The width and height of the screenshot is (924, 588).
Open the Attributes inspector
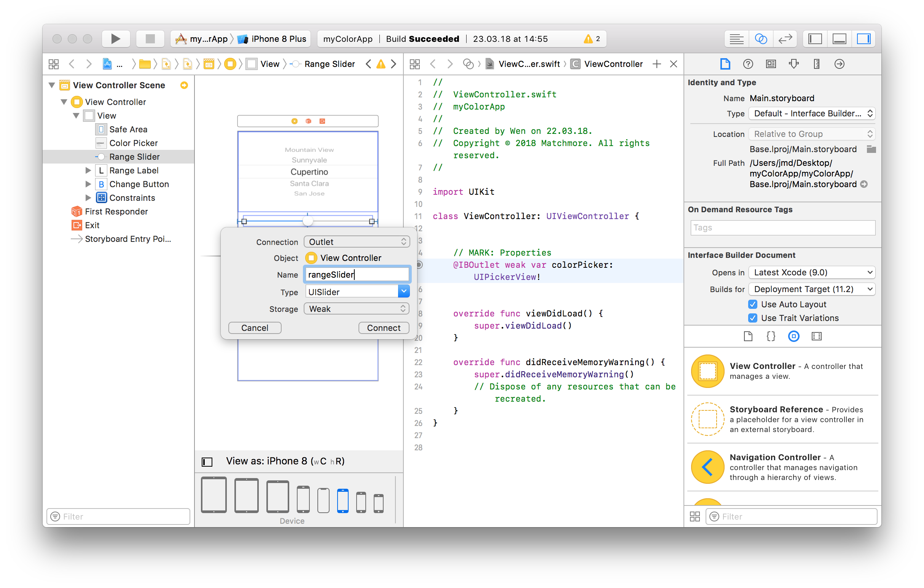(x=793, y=64)
